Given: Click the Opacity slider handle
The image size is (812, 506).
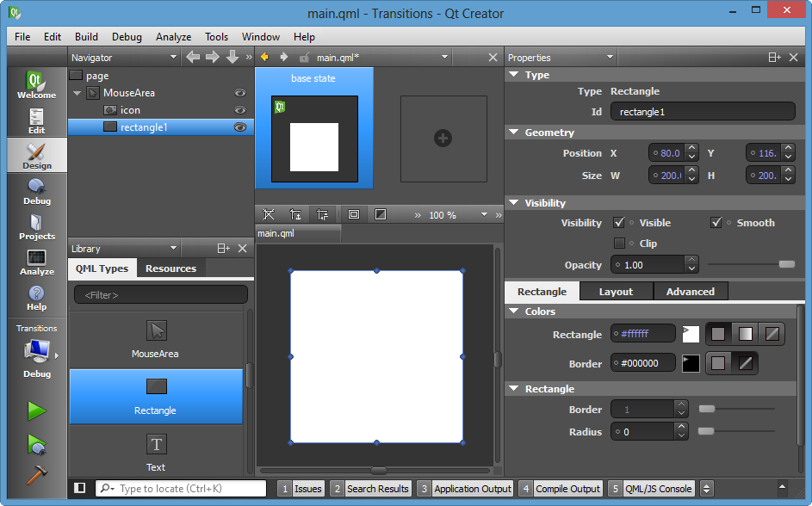Looking at the screenshot, I should pos(787,264).
